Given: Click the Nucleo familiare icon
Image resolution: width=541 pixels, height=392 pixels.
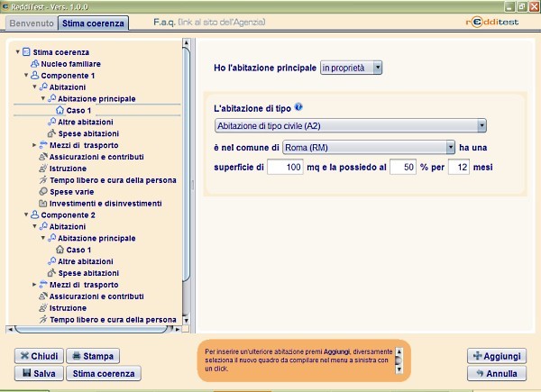Looking at the screenshot, I should [x=34, y=64].
